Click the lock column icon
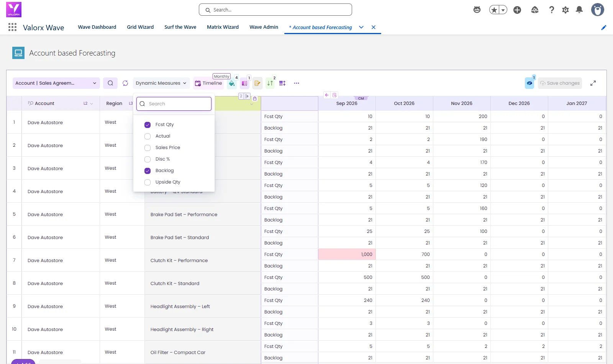Viewport: 613px width, 364px height. pyautogui.click(x=255, y=98)
